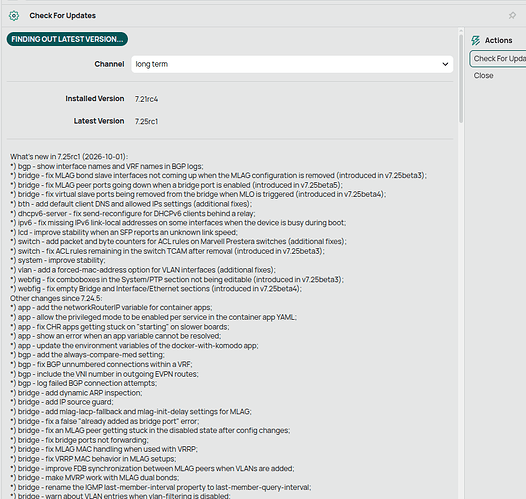The height and width of the screenshot is (499, 526).
Task: Expand the Channel dropdown chevron arrow
Action: 445,64
